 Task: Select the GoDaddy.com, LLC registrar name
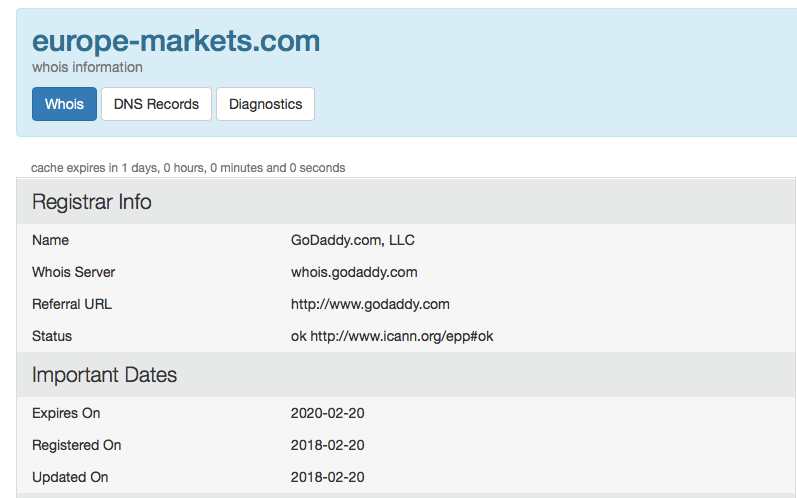[x=352, y=240]
